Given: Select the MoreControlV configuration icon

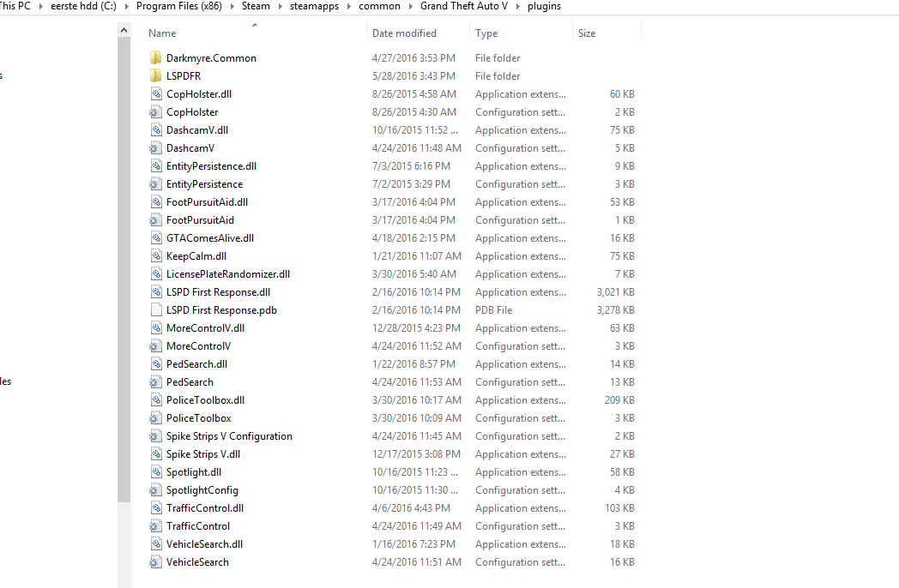Looking at the screenshot, I should point(155,345).
